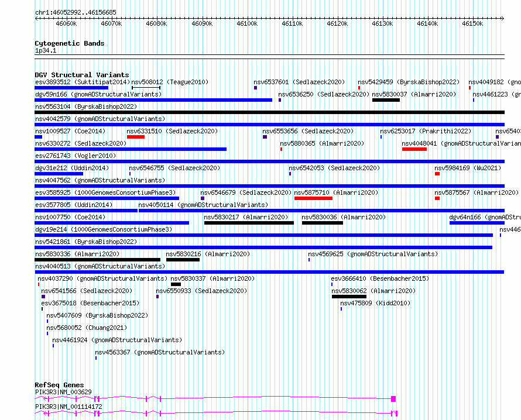Select the red nsv5875710 variant bar
The image size is (521, 420).
tap(313, 198)
